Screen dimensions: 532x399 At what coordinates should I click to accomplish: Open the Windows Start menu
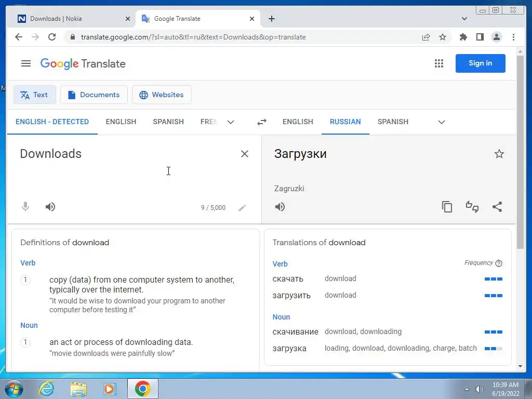tap(14, 389)
